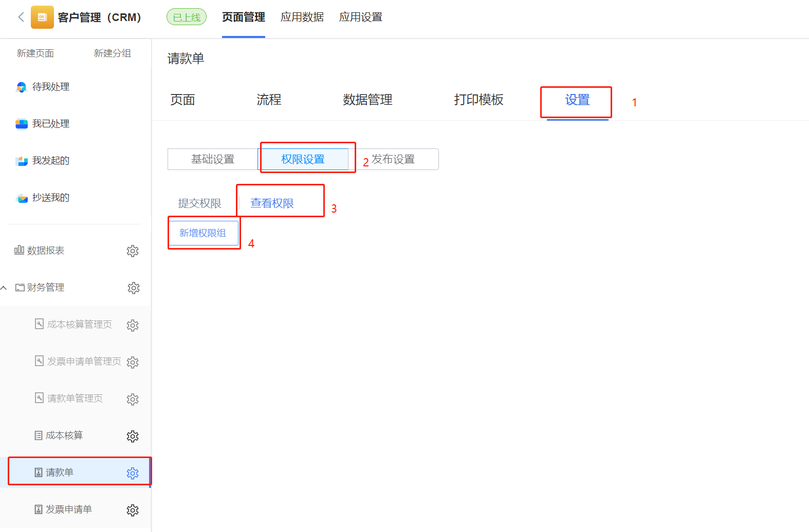Image resolution: width=809 pixels, height=532 pixels.
Task: Click 新建分组 in sidebar
Action: [113, 53]
